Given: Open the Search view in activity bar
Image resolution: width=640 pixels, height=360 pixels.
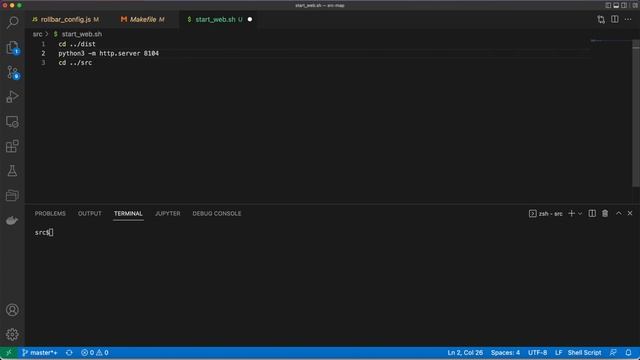Looking at the screenshot, I should (x=12, y=22).
